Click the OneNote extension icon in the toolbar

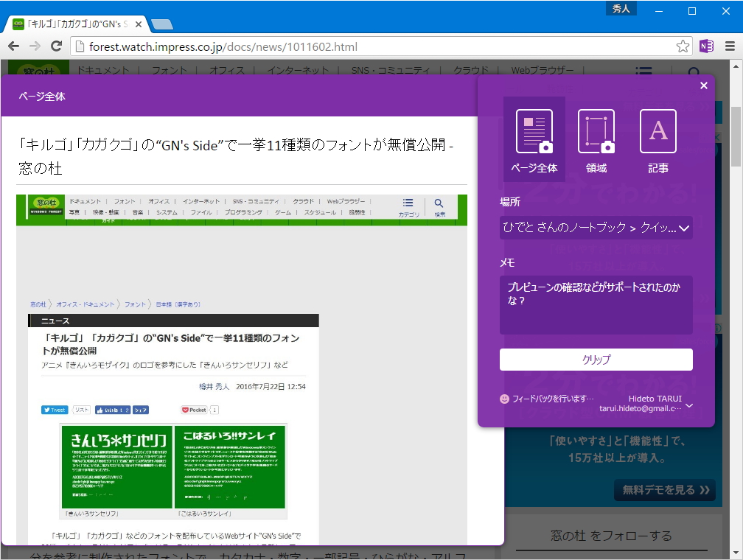click(x=705, y=46)
